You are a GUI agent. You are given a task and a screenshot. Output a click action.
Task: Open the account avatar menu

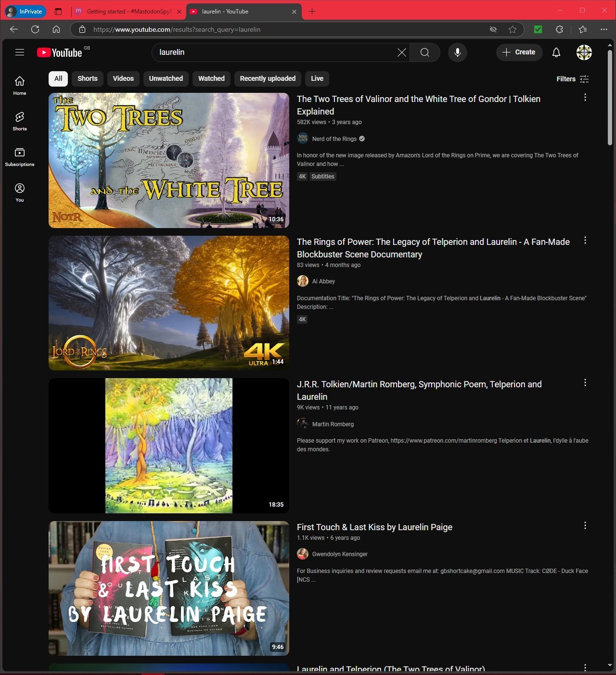tap(584, 52)
